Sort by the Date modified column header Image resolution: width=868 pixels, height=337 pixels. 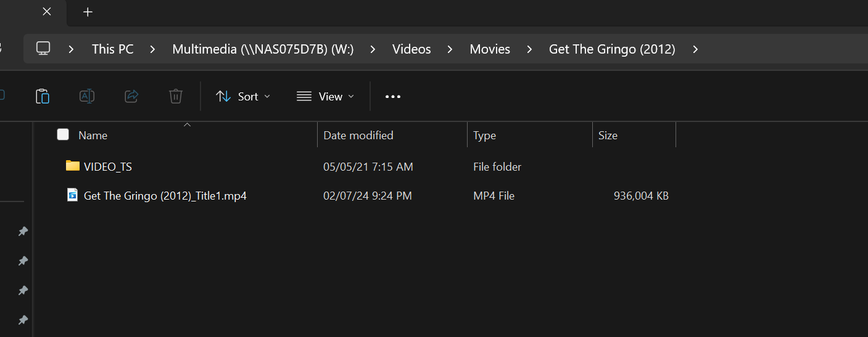358,136
